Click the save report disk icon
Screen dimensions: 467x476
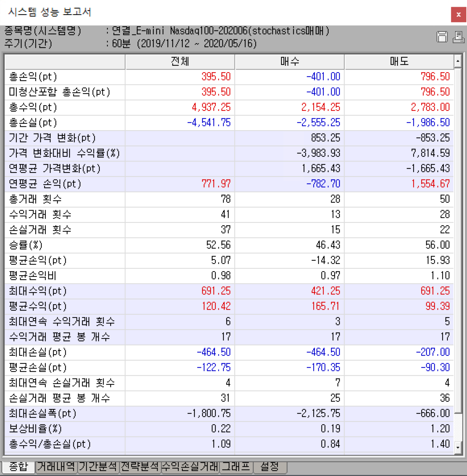(x=442, y=37)
